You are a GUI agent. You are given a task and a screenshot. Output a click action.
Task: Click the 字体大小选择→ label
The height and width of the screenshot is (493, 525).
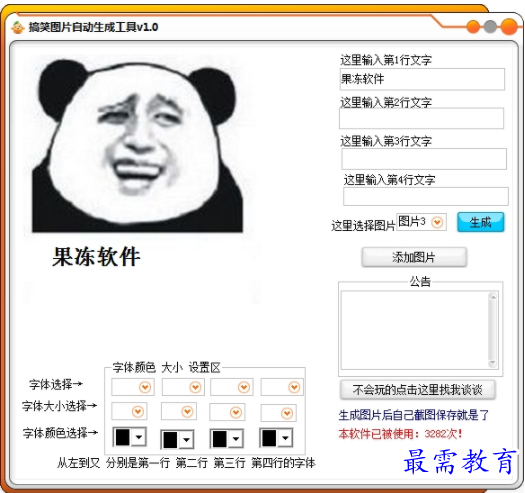pos(59,406)
